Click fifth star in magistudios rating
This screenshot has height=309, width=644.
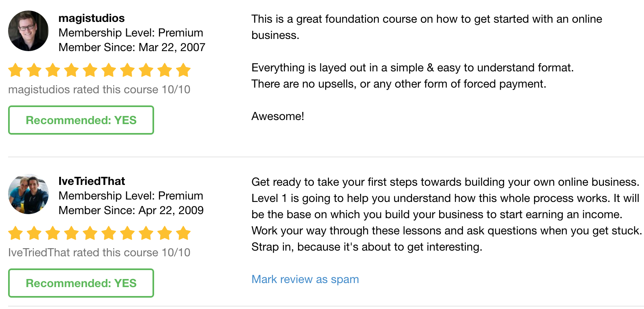click(x=90, y=70)
